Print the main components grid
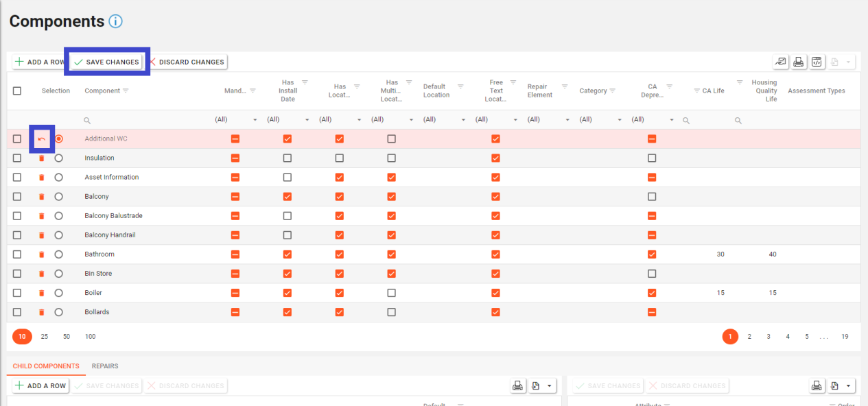The width and height of the screenshot is (868, 406). 799,62
